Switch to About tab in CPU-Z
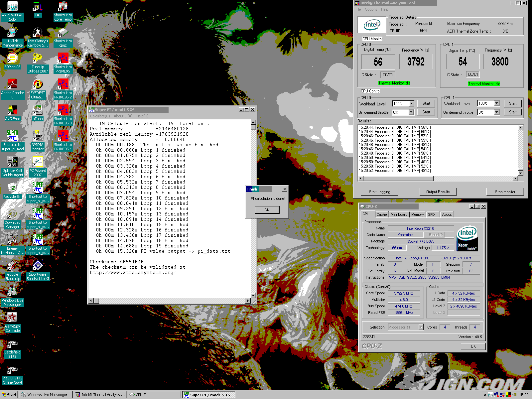The width and height of the screenshot is (532, 399). [447, 214]
